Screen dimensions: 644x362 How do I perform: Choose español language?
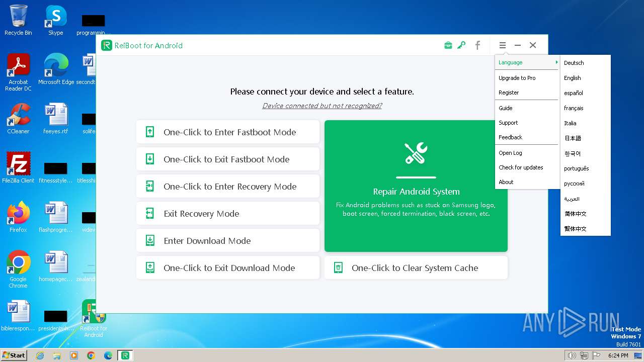pos(586,93)
